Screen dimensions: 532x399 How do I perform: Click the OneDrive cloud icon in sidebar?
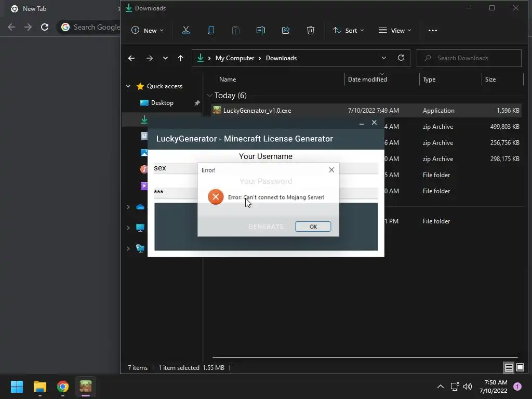[x=140, y=207]
